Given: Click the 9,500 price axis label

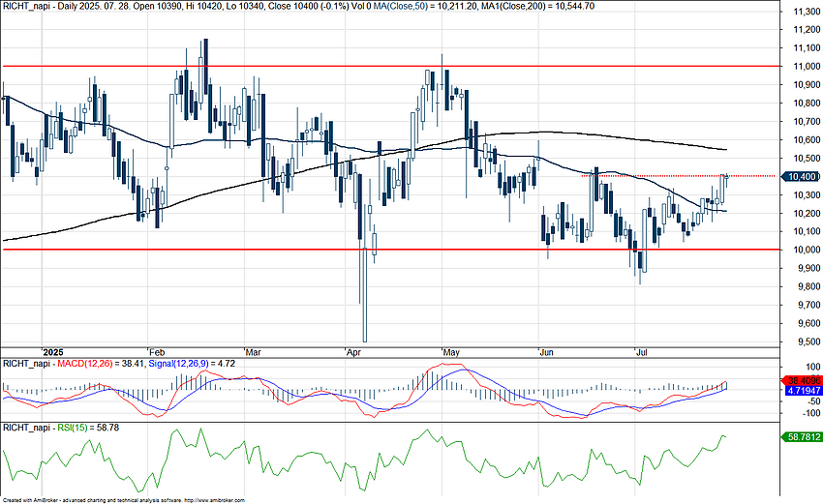Looking at the screenshot, I should tap(808, 341).
